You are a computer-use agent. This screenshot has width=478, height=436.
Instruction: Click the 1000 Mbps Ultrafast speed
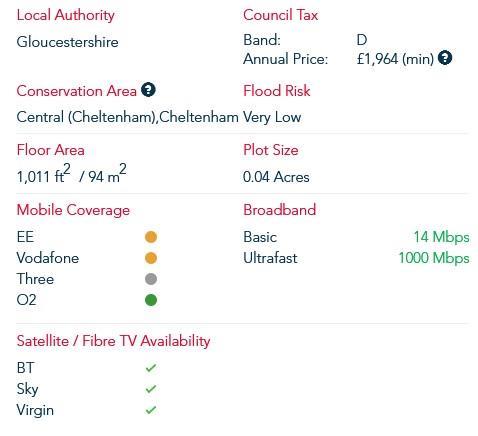click(434, 258)
